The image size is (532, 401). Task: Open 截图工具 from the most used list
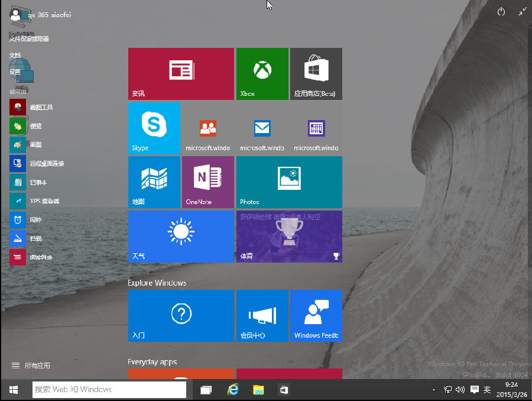pyautogui.click(x=31, y=107)
